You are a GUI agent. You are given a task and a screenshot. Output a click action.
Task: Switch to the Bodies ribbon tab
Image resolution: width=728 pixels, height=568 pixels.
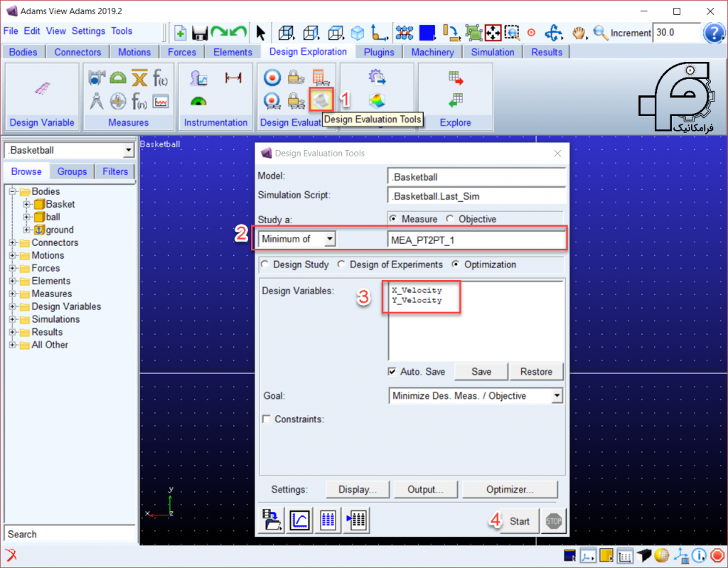pyautogui.click(x=23, y=52)
